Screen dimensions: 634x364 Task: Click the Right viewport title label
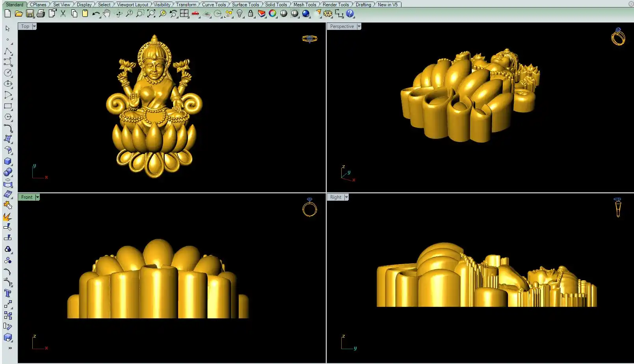point(336,197)
